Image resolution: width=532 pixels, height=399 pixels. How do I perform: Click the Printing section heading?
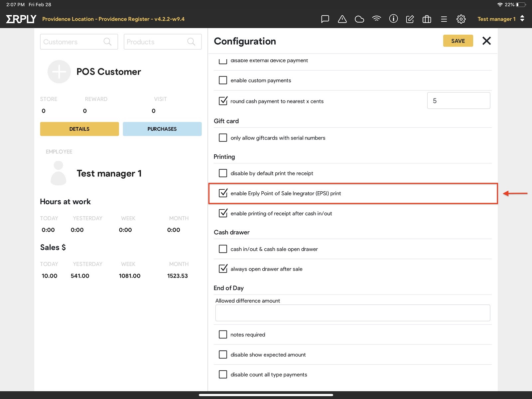tap(224, 157)
